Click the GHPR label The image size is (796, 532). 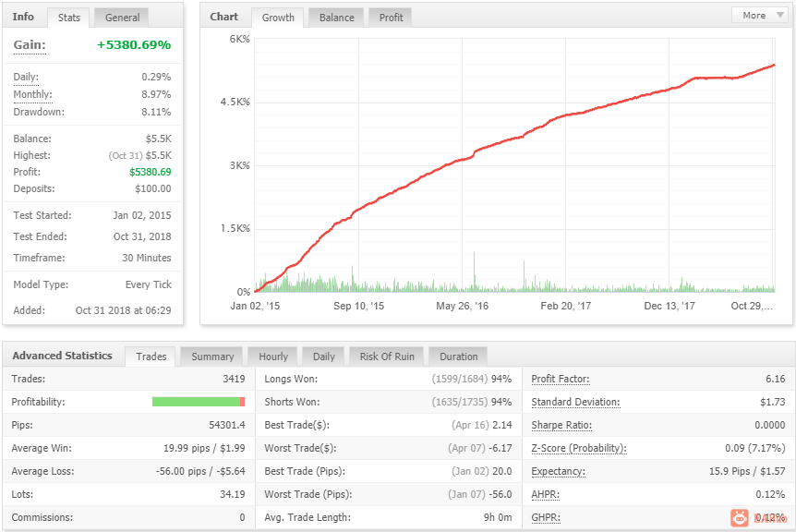point(546,517)
